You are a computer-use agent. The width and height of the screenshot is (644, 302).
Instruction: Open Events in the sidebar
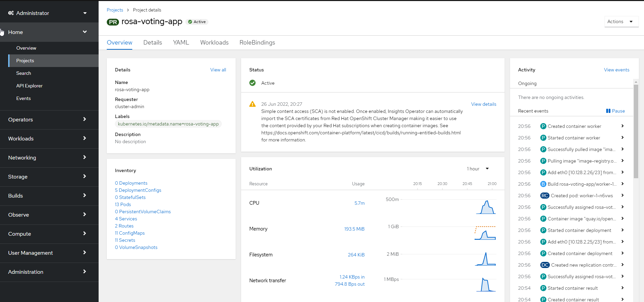(x=53, y=98)
